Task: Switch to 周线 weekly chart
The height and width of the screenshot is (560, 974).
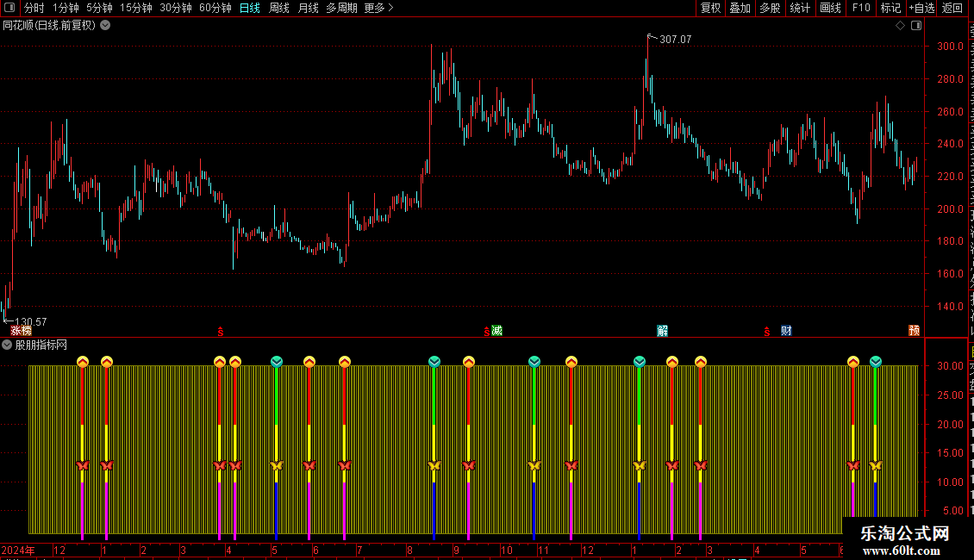Action: (x=279, y=8)
